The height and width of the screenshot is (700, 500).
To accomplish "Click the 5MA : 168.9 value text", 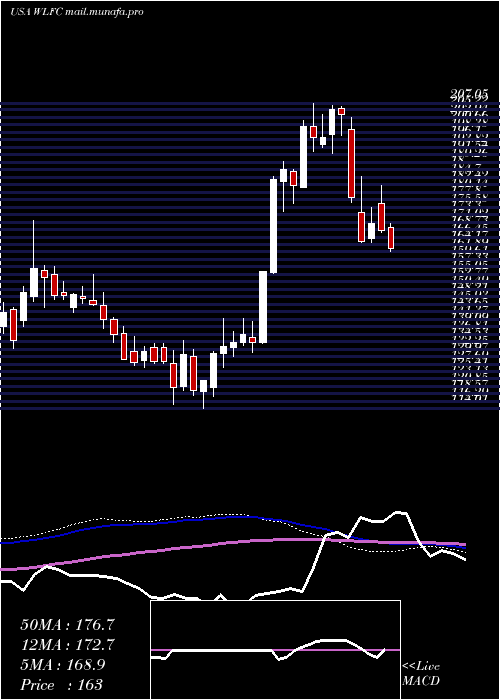I will [63, 665].
